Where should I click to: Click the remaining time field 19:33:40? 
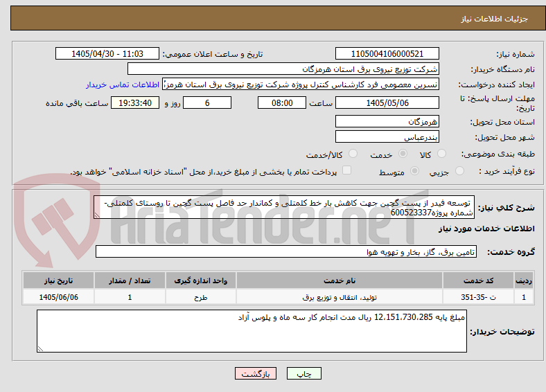[135, 103]
